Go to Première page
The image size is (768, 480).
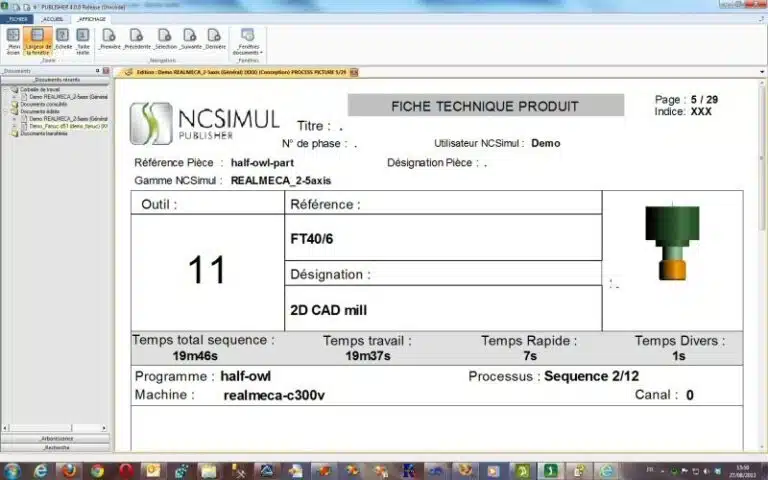[x=110, y=38]
